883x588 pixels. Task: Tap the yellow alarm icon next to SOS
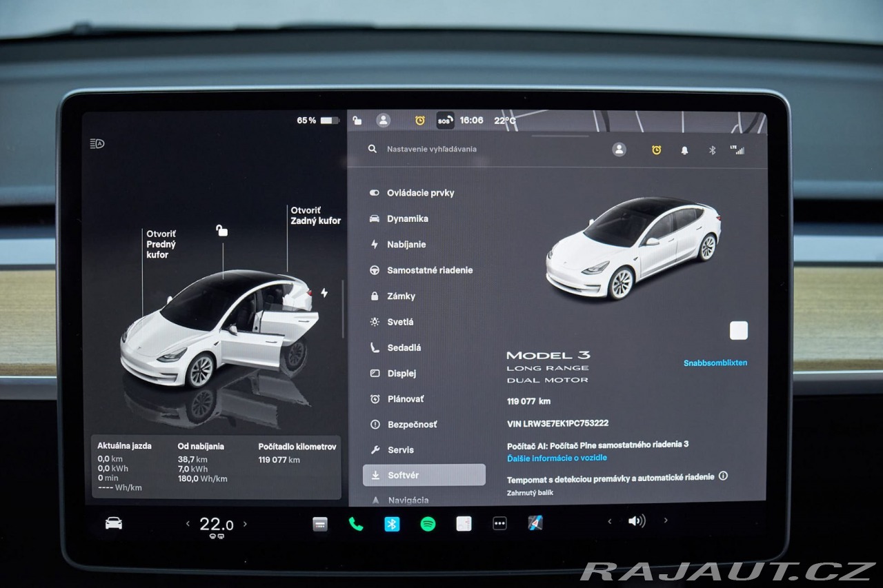coord(419,120)
